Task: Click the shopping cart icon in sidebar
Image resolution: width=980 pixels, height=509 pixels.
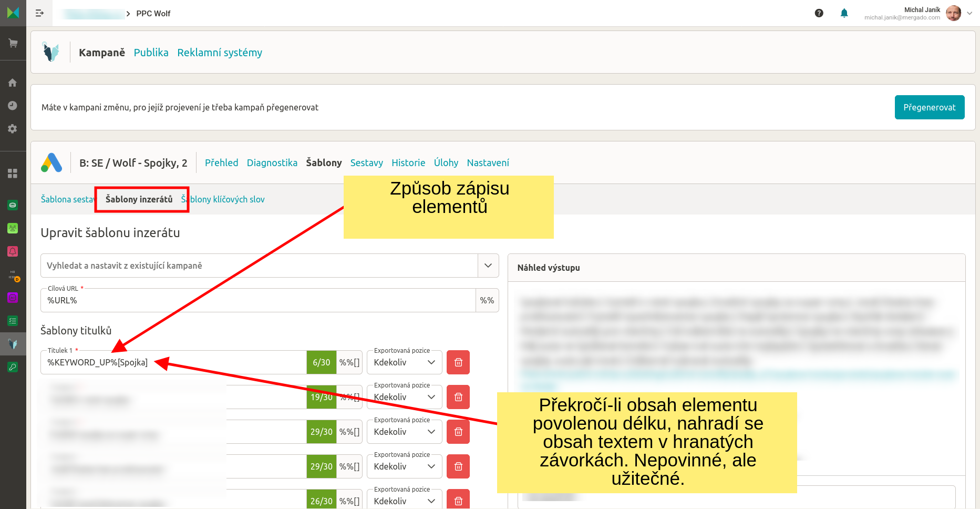Action: 13,43
